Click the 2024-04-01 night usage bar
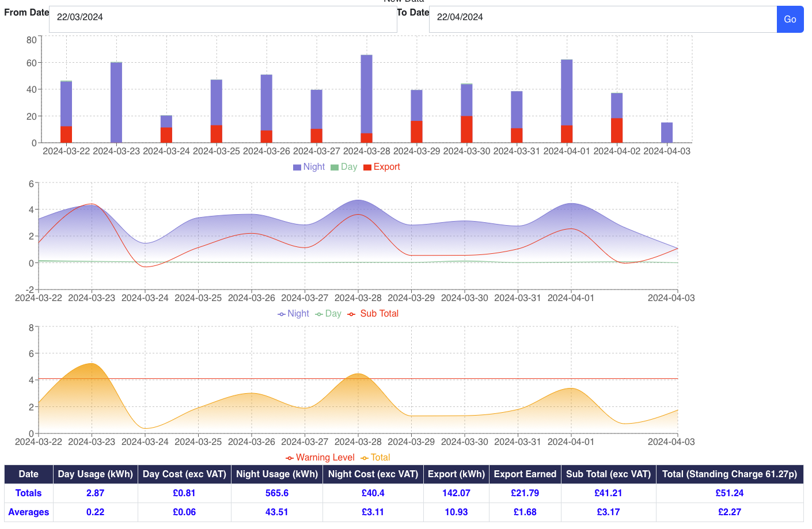Viewport: 812px width, 529px height. 567,93
